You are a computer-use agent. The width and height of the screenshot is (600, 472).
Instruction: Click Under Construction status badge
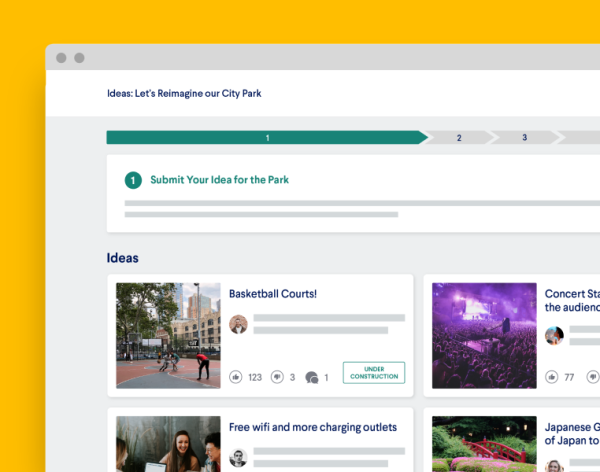coord(374,372)
